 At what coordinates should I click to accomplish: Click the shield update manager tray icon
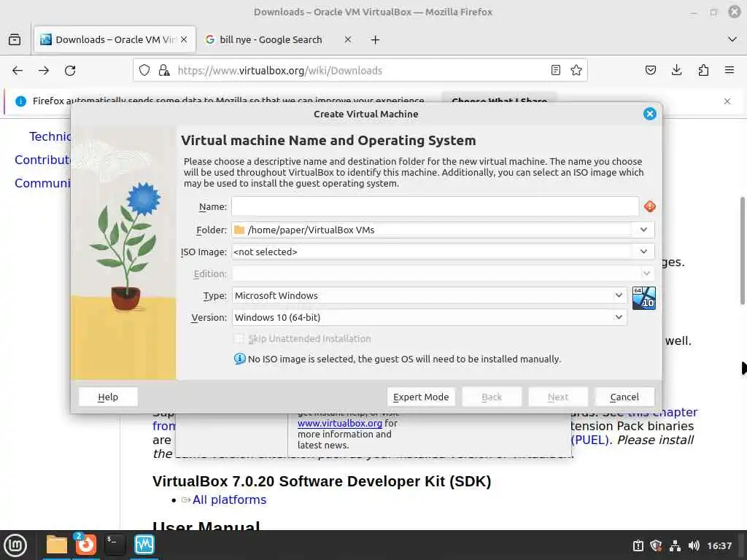[x=656, y=545]
